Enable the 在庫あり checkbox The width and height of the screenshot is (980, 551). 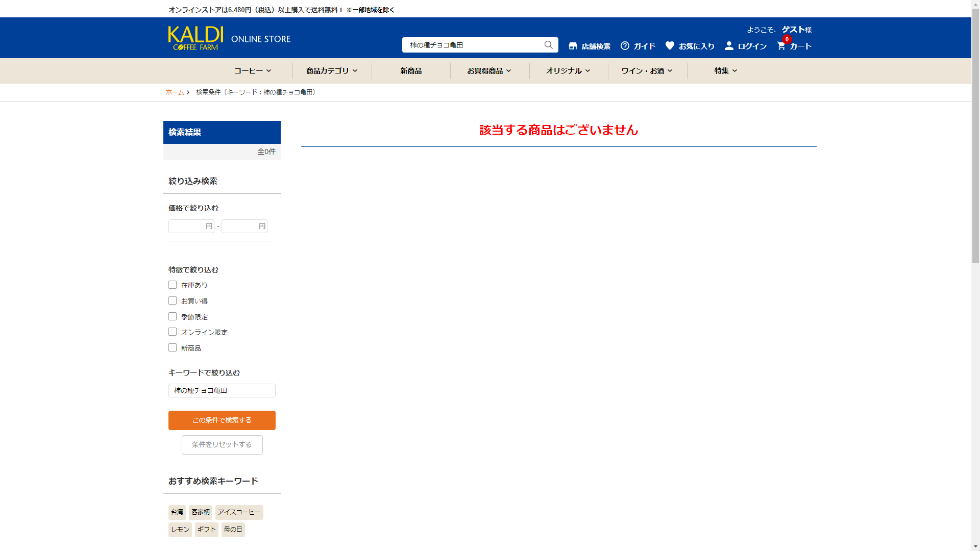[x=173, y=285]
